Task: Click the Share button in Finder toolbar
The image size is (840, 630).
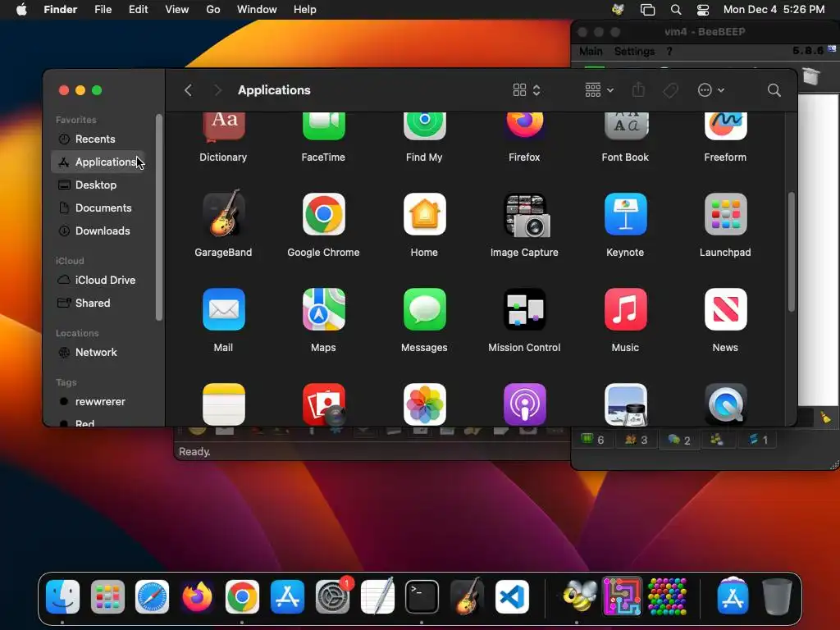Action: (x=638, y=90)
